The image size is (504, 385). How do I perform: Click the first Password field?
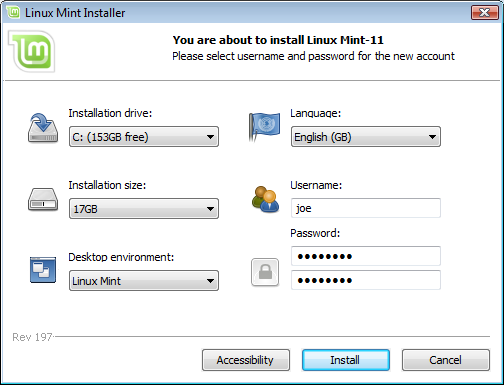(366, 256)
